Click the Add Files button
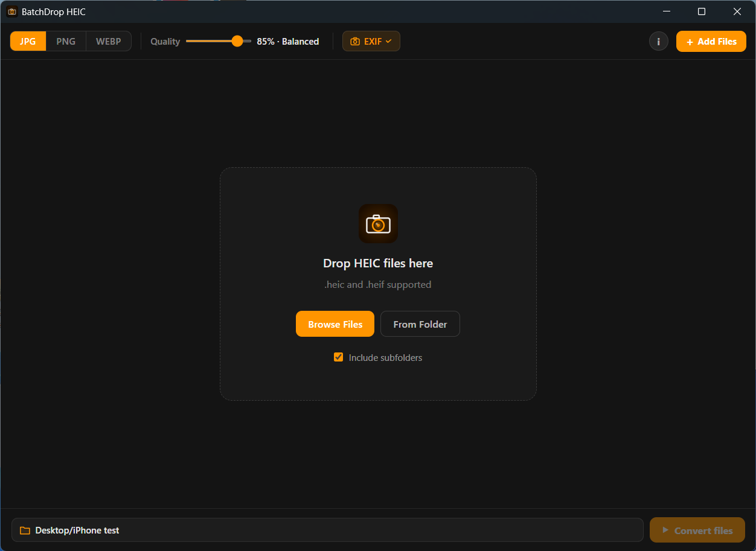The width and height of the screenshot is (756, 551). click(711, 41)
